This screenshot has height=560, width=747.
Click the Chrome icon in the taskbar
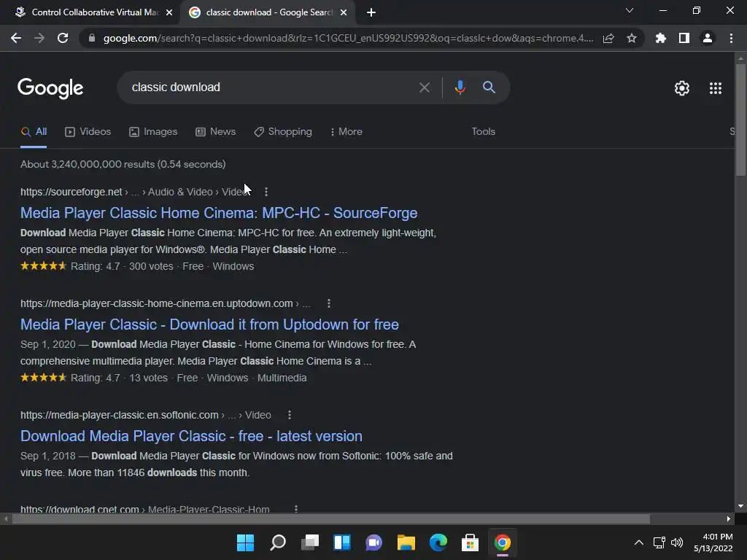pyautogui.click(x=502, y=542)
